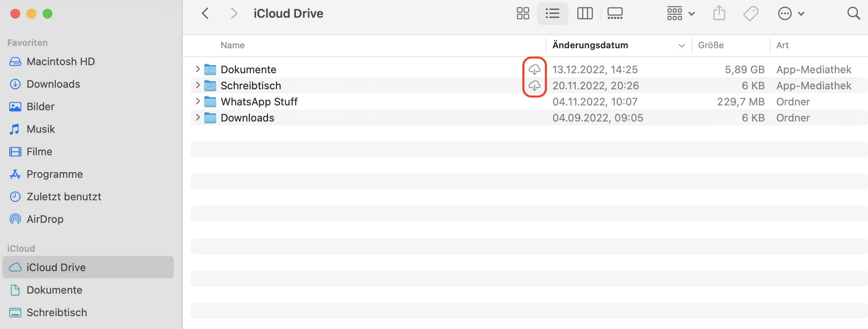868x329 pixels.
Task: Select Macintosh HD in sidebar
Action: pyautogui.click(x=60, y=62)
